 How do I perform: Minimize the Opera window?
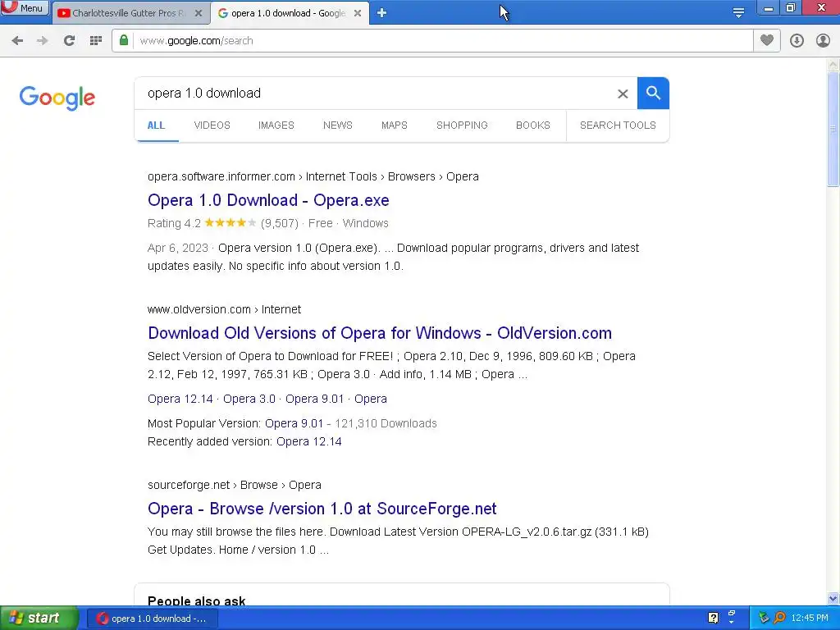pos(768,8)
